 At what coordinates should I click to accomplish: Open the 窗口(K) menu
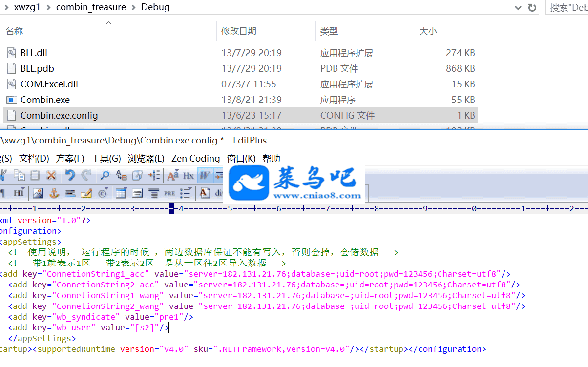pos(241,158)
